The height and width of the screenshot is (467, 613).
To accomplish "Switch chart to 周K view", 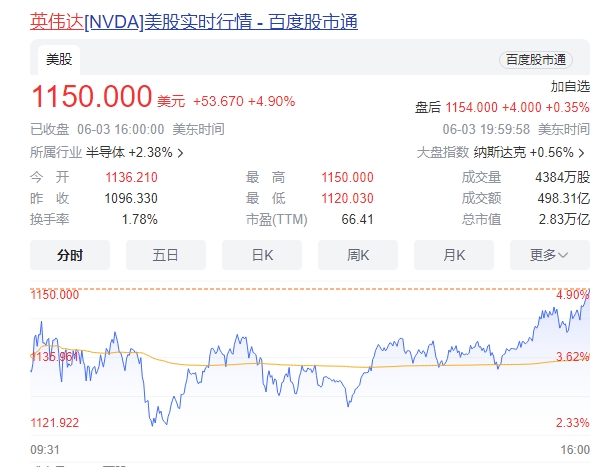I will click(358, 255).
